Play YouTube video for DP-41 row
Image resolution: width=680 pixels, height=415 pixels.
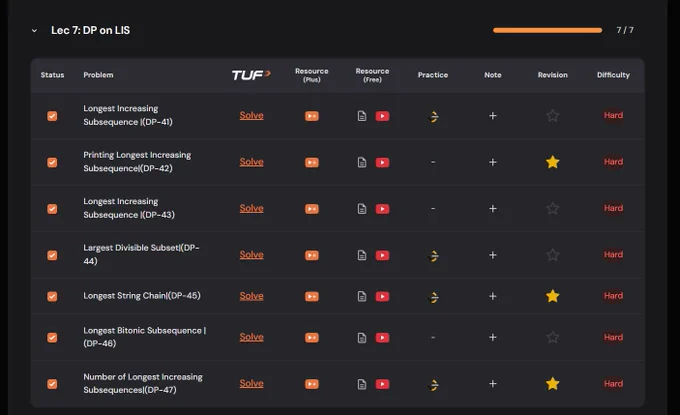pos(382,116)
